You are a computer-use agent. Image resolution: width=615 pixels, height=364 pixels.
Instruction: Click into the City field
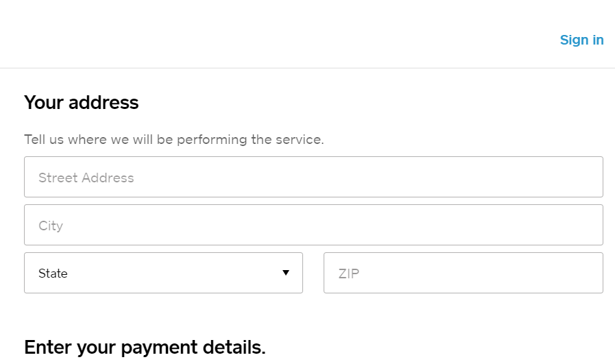click(313, 225)
